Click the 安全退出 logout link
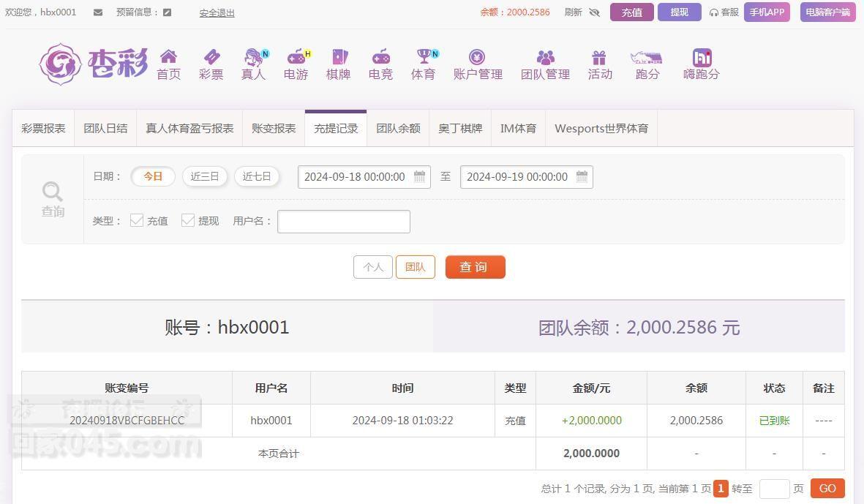Screen dimensions: 864x504 coord(217,12)
